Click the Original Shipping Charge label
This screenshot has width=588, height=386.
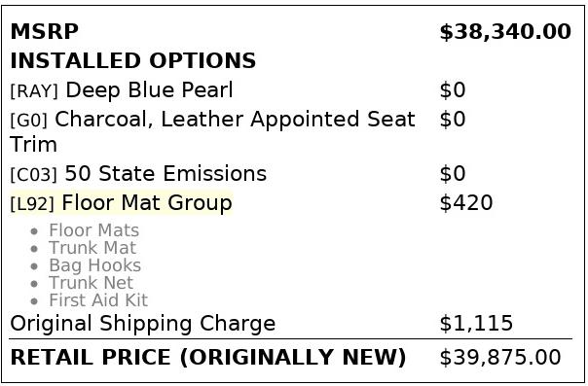[x=143, y=324]
